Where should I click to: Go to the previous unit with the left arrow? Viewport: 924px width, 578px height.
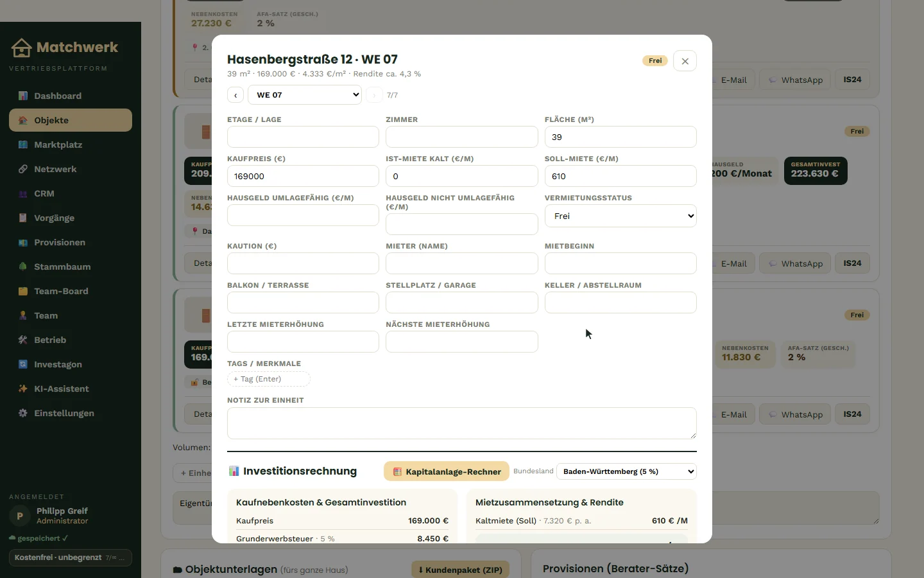coord(235,95)
